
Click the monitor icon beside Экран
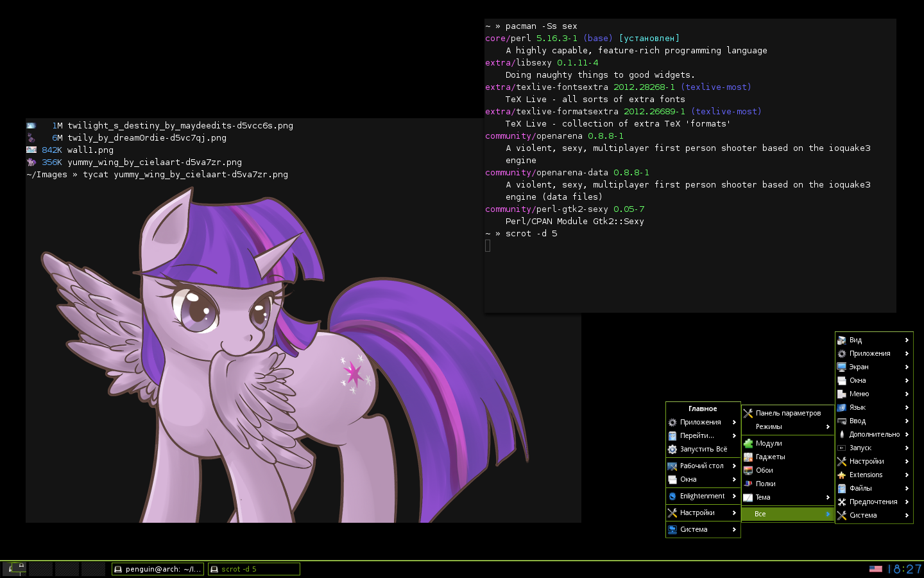pos(842,367)
